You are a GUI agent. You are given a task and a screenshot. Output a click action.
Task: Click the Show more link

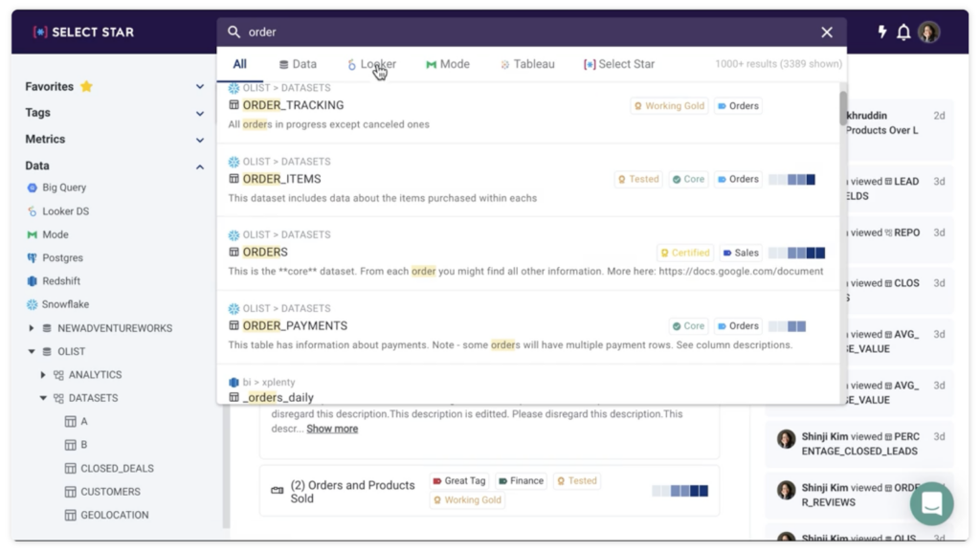(x=332, y=429)
